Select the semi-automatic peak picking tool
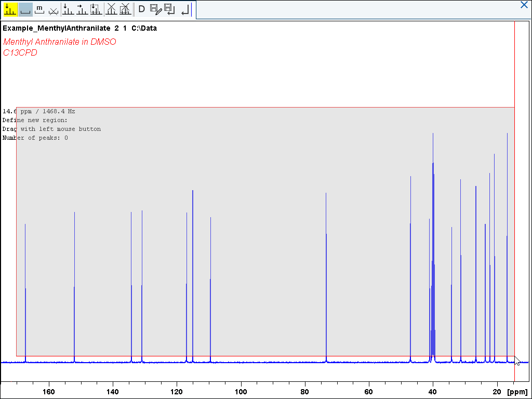 click(82, 9)
